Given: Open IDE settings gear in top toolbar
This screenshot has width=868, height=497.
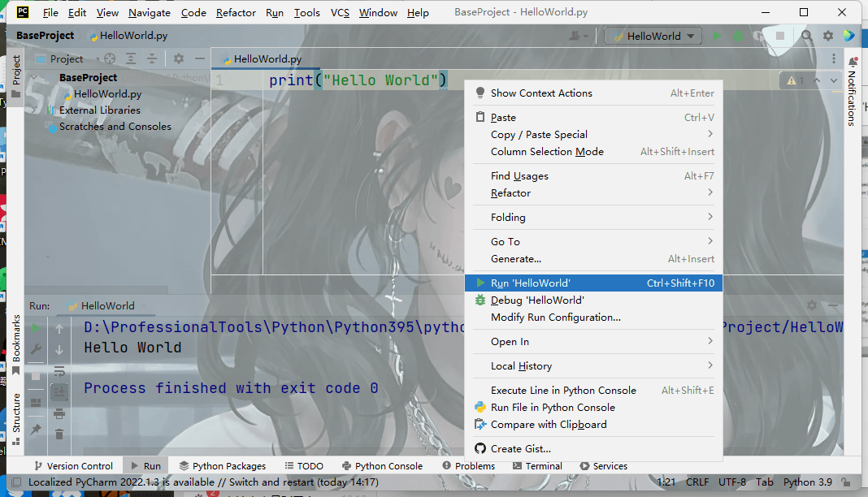Looking at the screenshot, I should [828, 36].
